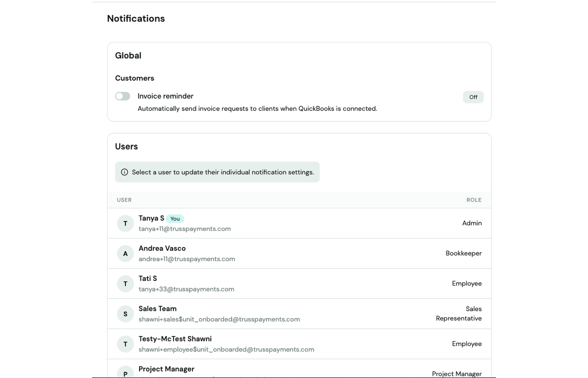Click shawni+employee$unit_onboarded email address
588x378 pixels.
tap(226, 349)
